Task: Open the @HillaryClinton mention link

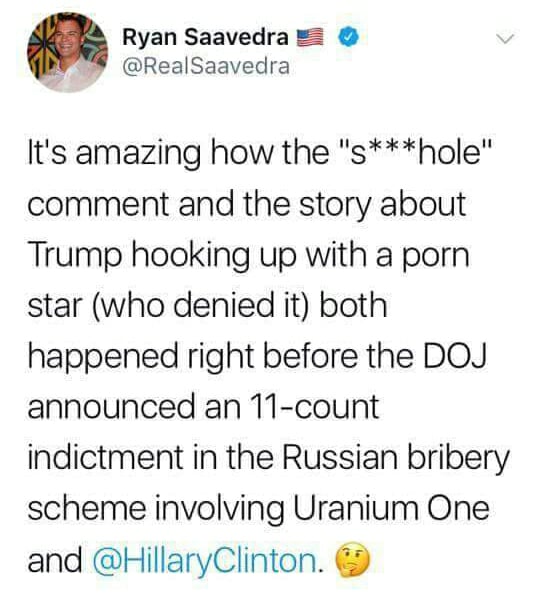Action: pos(208,561)
